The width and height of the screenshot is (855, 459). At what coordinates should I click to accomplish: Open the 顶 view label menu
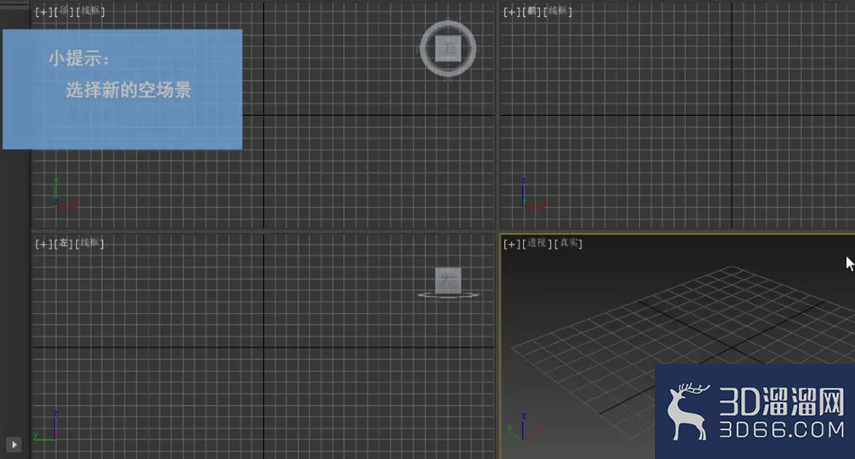(x=64, y=11)
